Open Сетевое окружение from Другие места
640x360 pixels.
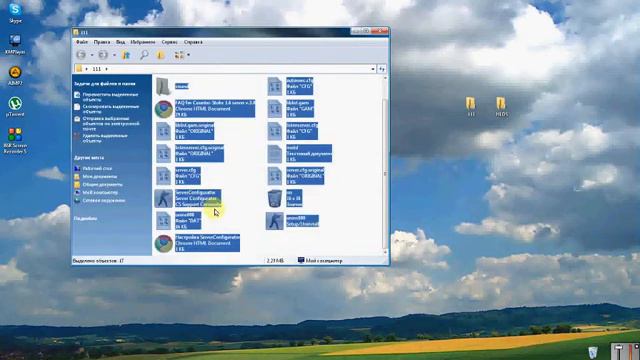(x=104, y=200)
